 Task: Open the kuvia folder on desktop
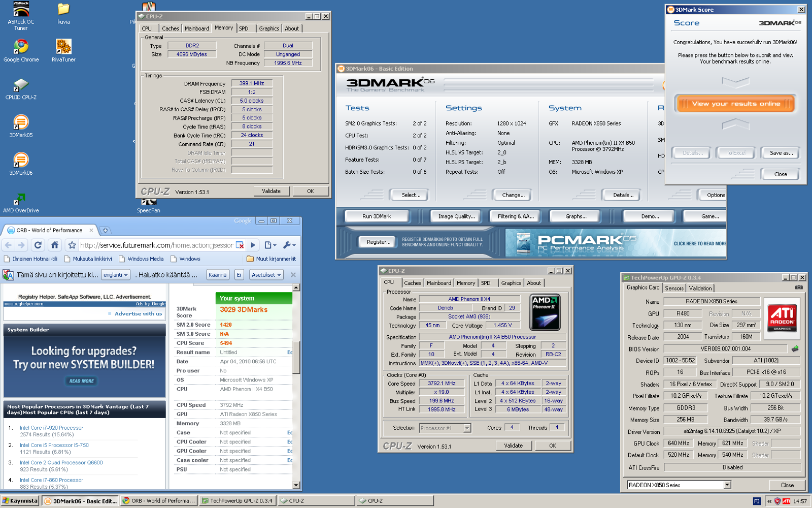tap(63, 14)
